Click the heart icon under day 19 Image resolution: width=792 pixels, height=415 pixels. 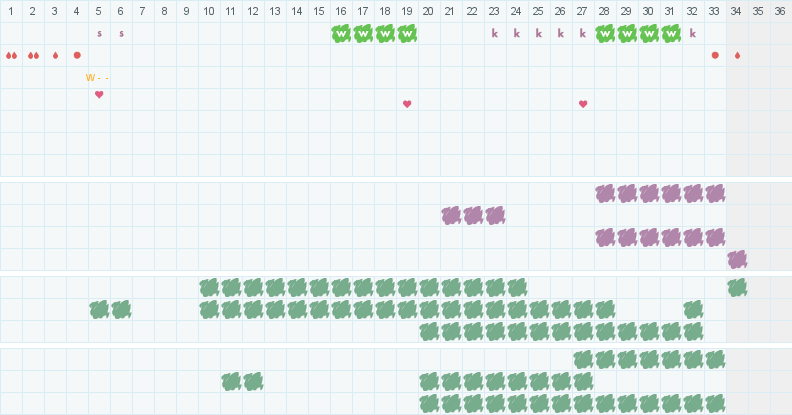pyautogui.click(x=407, y=104)
